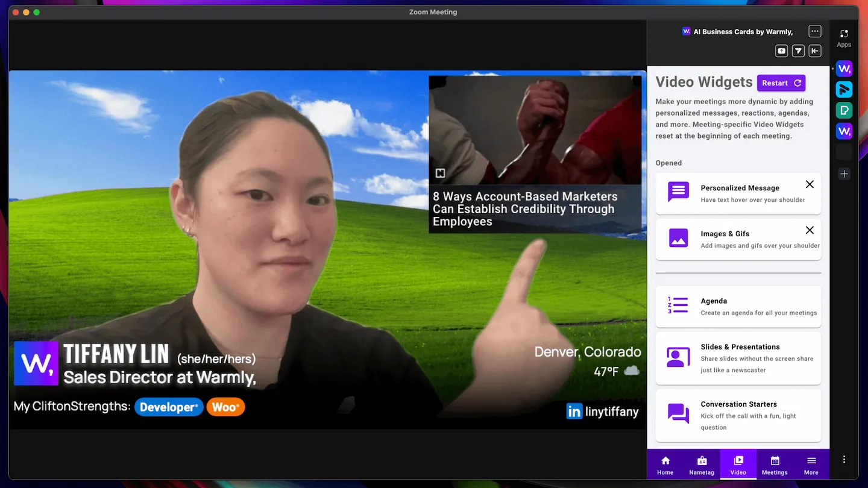The width and height of the screenshot is (868, 488).
Task: Click the 'Opened' section label
Action: tap(668, 163)
